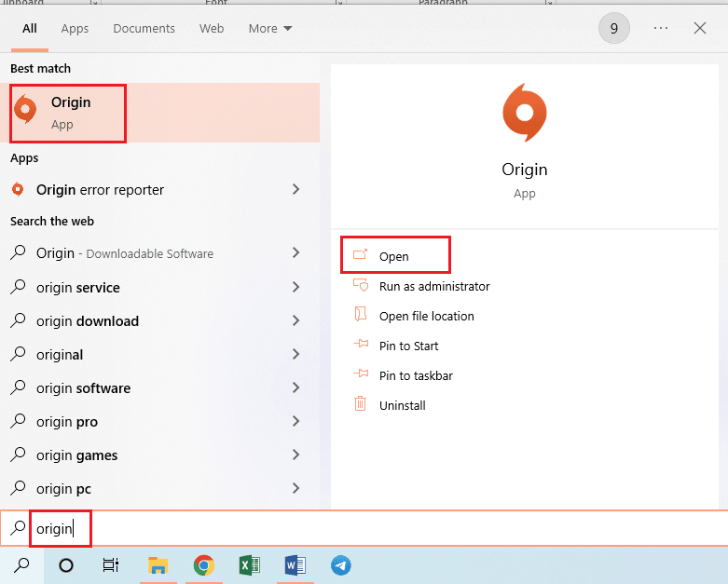The image size is (728, 584).
Task: Expand the origin software arrow
Action: [x=295, y=387]
